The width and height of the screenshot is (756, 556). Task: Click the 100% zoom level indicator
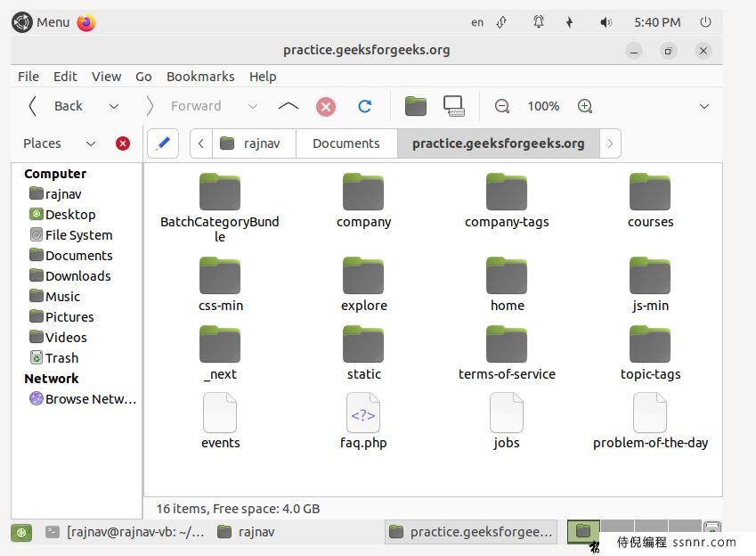(543, 106)
